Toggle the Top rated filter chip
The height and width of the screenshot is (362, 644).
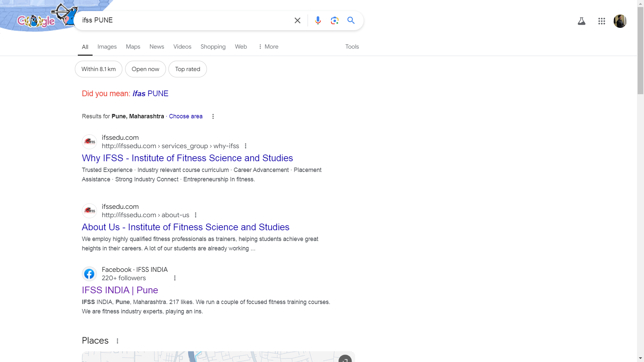[x=187, y=69]
